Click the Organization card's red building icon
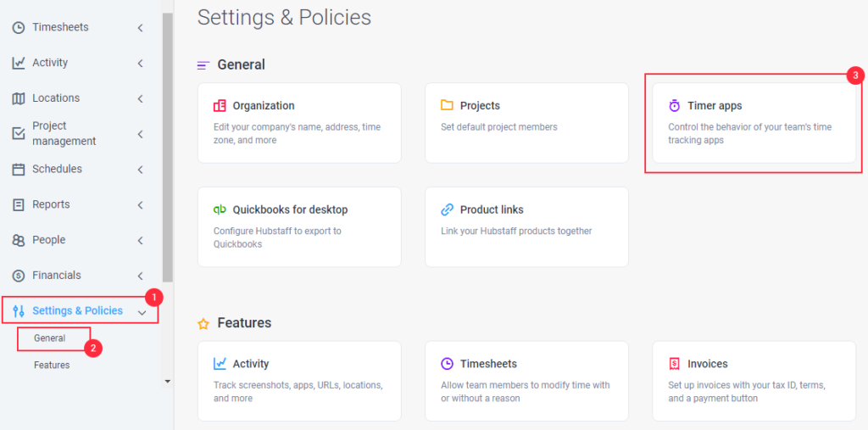This screenshot has height=430, width=868. [220, 106]
